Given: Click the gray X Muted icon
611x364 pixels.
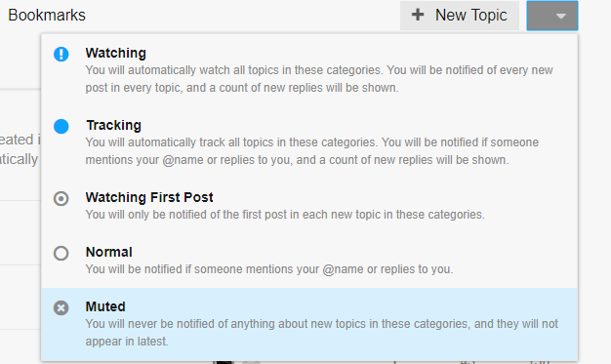Looking at the screenshot, I should (61, 307).
